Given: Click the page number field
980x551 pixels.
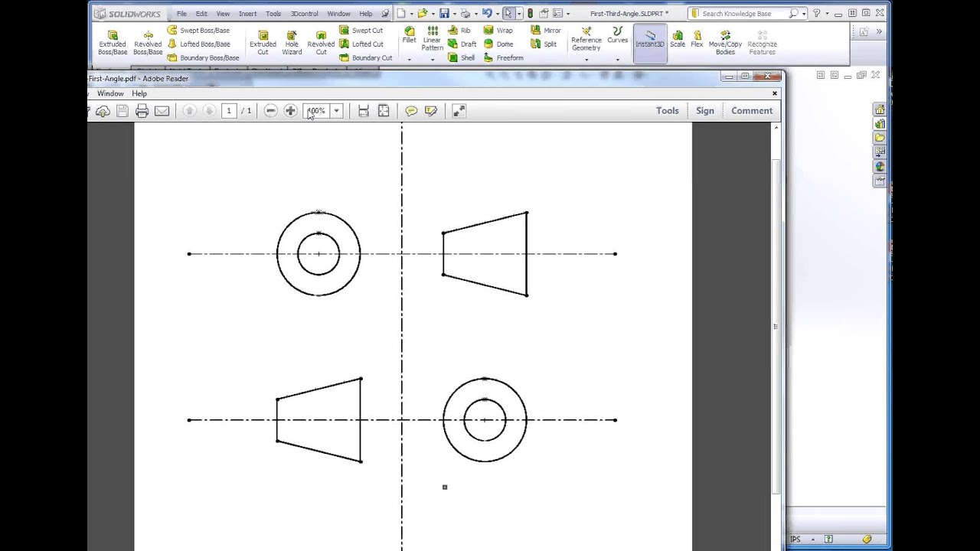Looking at the screenshot, I should pyautogui.click(x=229, y=111).
